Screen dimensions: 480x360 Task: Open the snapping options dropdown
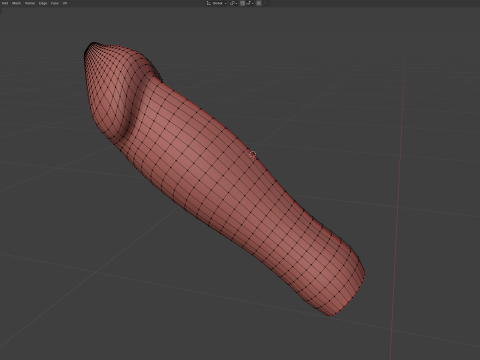coord(250,3)
